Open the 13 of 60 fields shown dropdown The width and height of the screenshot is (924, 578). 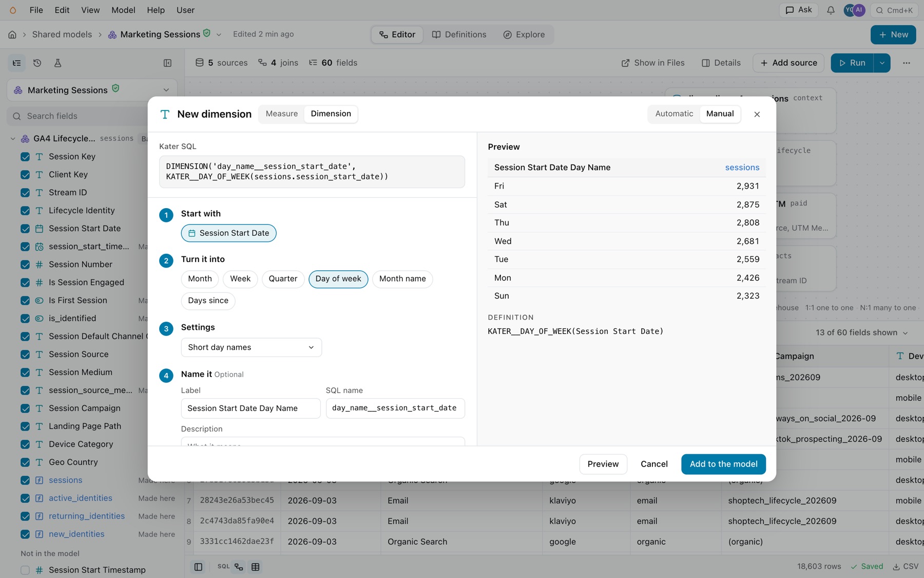pos(862,333)
